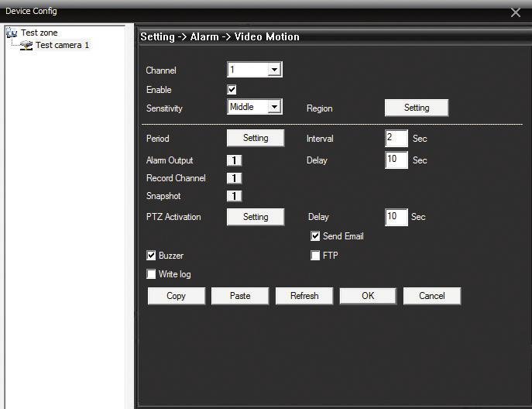This screenshot has width=532, height=409.
Task: Toggle Record Channel 1
Action: coord(234,178)
